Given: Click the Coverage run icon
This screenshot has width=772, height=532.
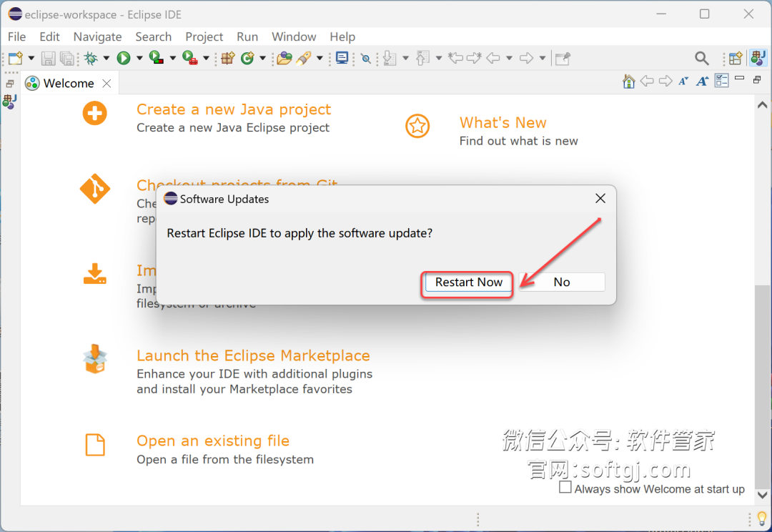Looking at the screenshot, I should 157,58.
